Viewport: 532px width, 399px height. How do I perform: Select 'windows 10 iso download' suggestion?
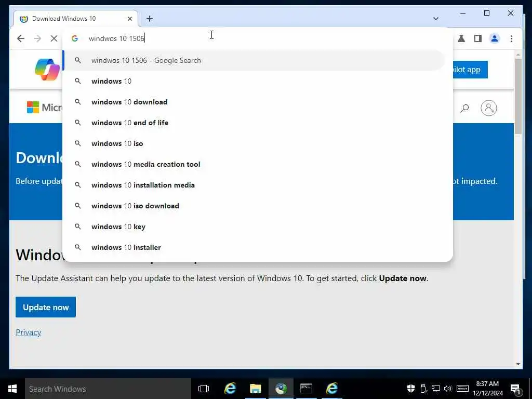254,206
